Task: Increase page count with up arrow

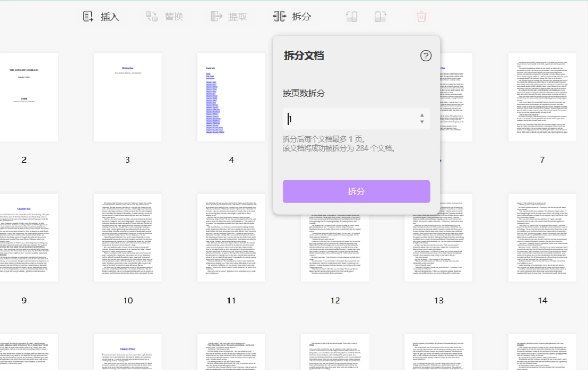Action: 422,116
